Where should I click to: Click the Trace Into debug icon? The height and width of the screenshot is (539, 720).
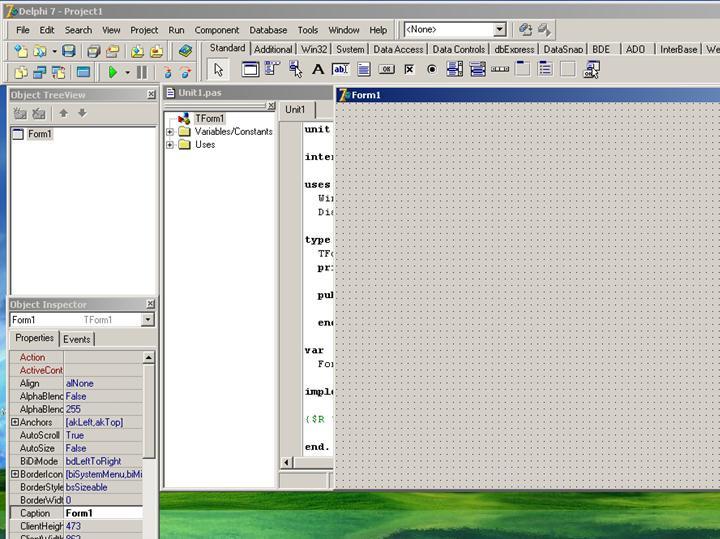167,72
